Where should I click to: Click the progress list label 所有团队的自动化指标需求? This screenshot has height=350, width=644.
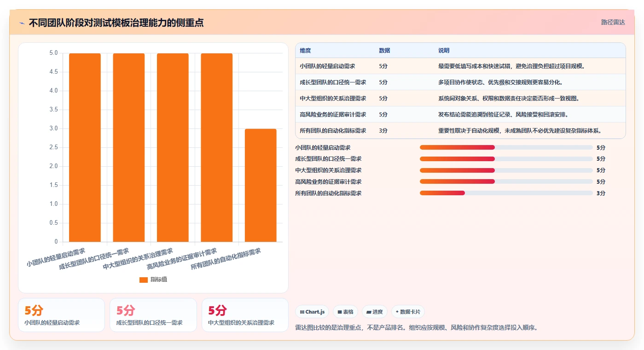[328, 193]
